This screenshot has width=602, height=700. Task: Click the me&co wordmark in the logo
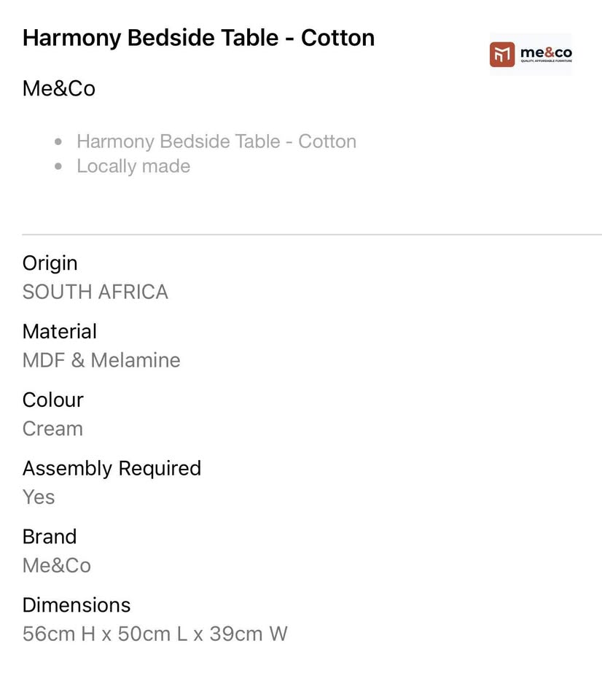546,52
